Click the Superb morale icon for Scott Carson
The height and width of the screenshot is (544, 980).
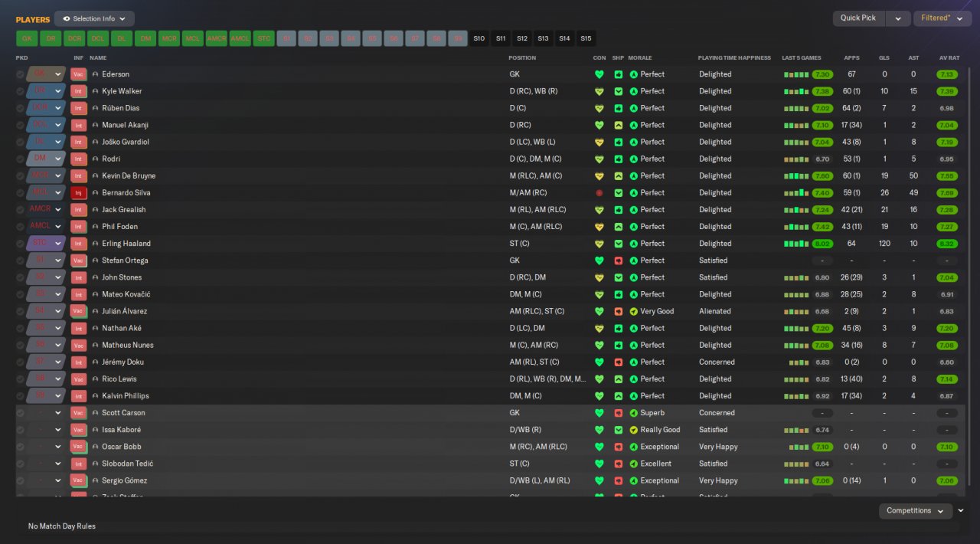[x=633, y=413]
